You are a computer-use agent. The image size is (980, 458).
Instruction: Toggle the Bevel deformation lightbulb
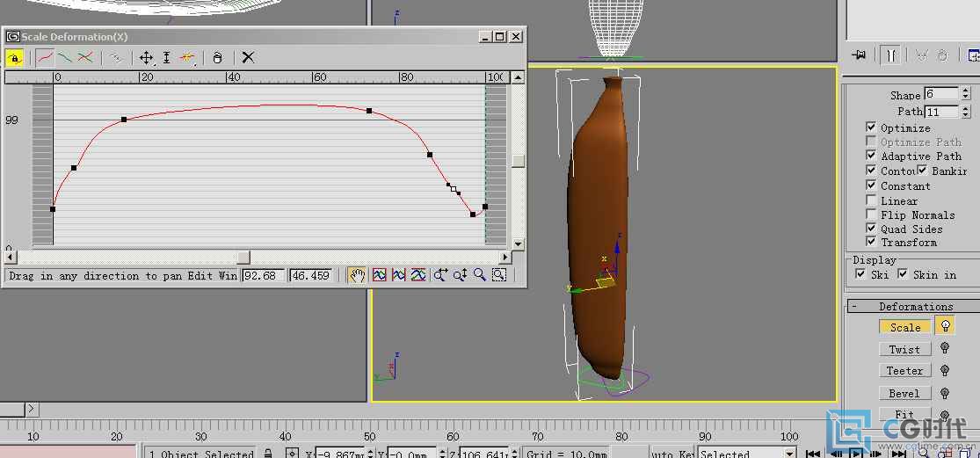[x=945, y=392]
